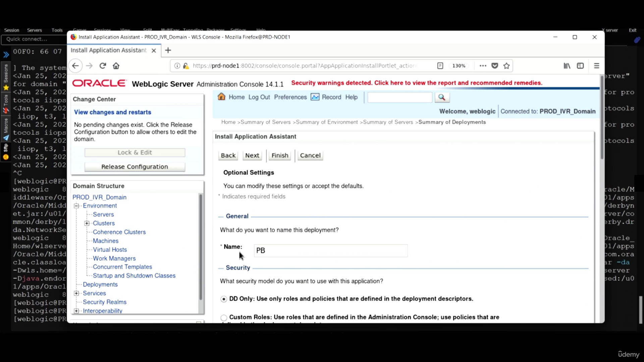Open View changes and restarts link

coord(112,112)
